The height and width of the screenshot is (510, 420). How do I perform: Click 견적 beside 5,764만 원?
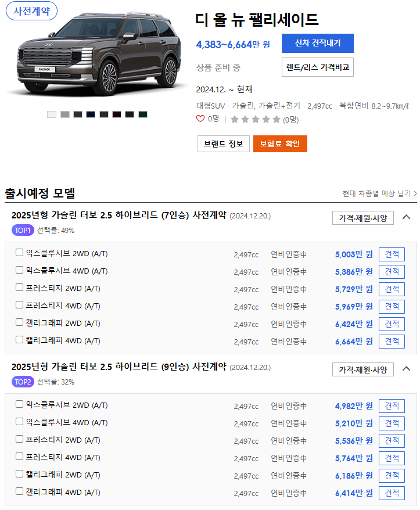coord(392,458)
